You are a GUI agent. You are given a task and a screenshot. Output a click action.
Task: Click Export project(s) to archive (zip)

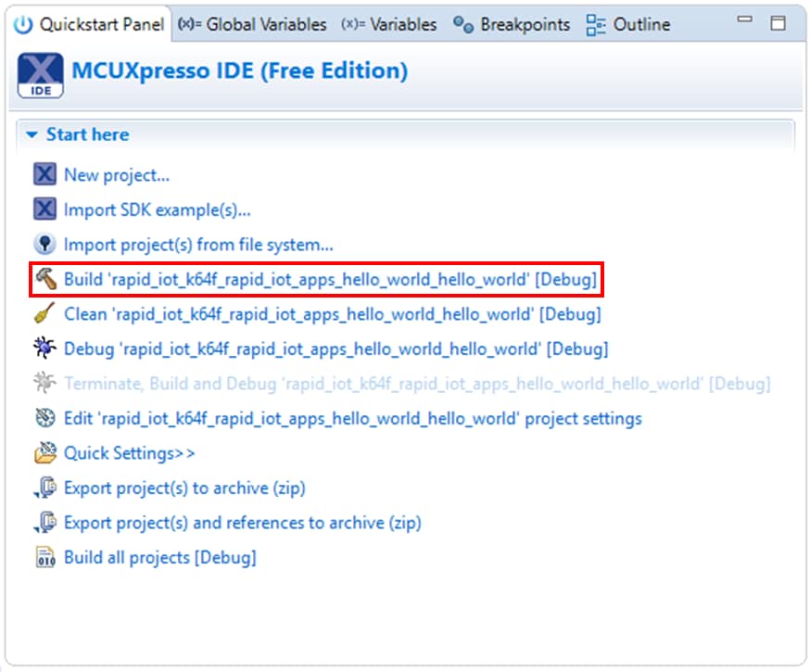coord(184,488)
